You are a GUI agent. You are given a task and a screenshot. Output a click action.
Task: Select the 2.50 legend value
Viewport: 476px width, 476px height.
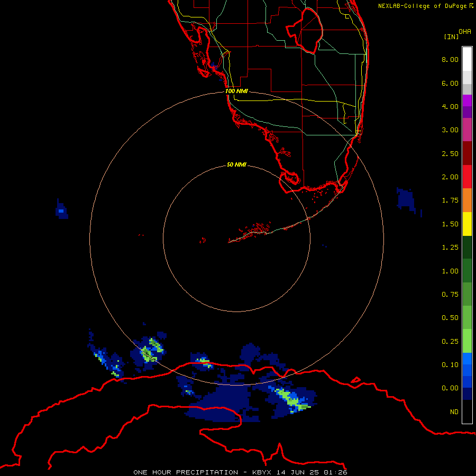click(x=450, y=153)
